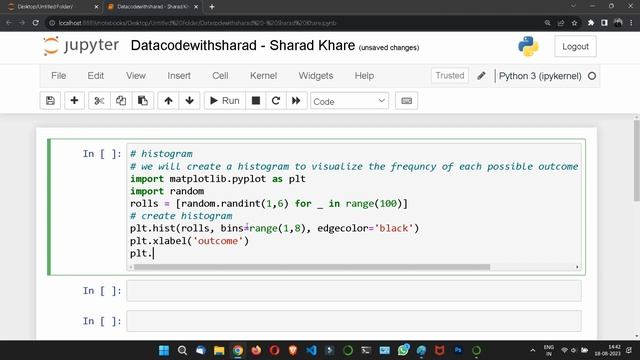Open Windows taskbar search

(182, 350)
